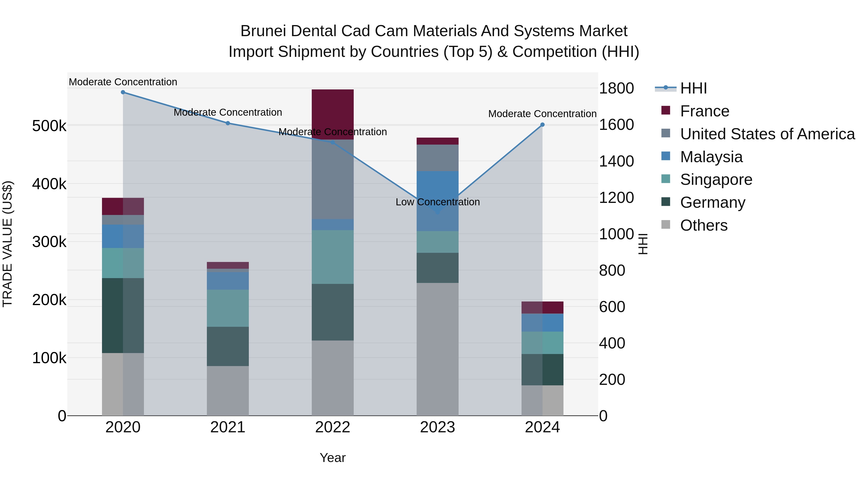Select the France segment of the 2024 bar

point(542,308)
